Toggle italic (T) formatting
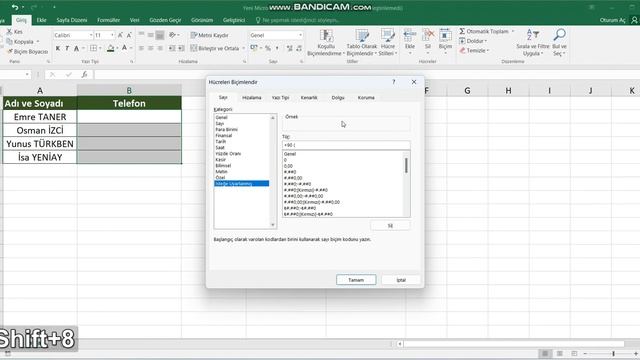Viewport: 640px width, 360px height. point(67,49)
